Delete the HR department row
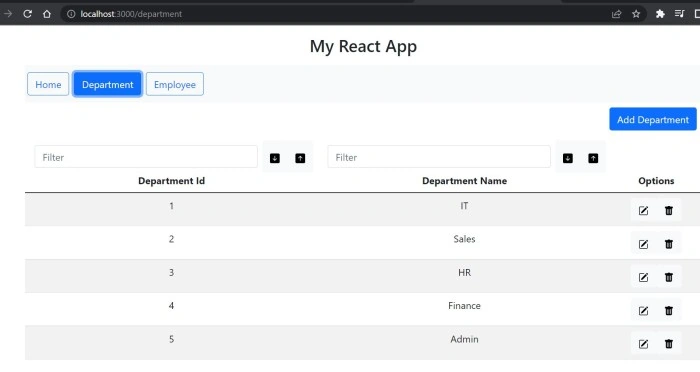This screenshot has width=700, height=372. pos(669,277)
